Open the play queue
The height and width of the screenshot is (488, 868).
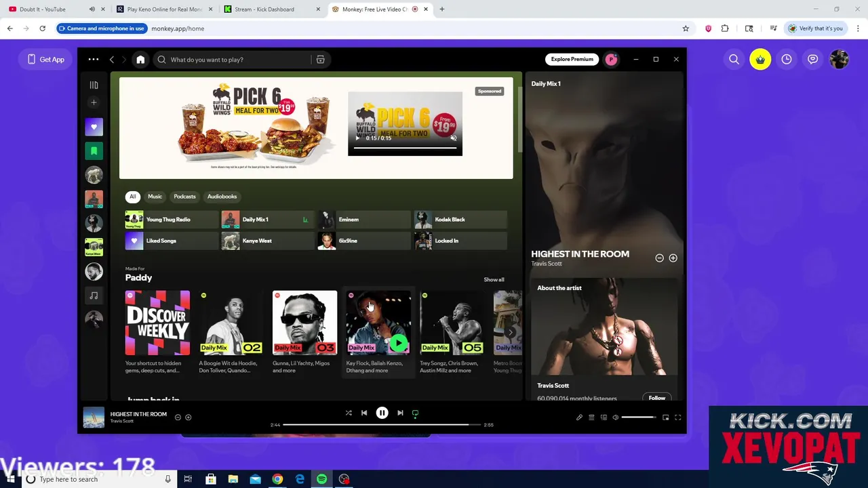(591, 418)
